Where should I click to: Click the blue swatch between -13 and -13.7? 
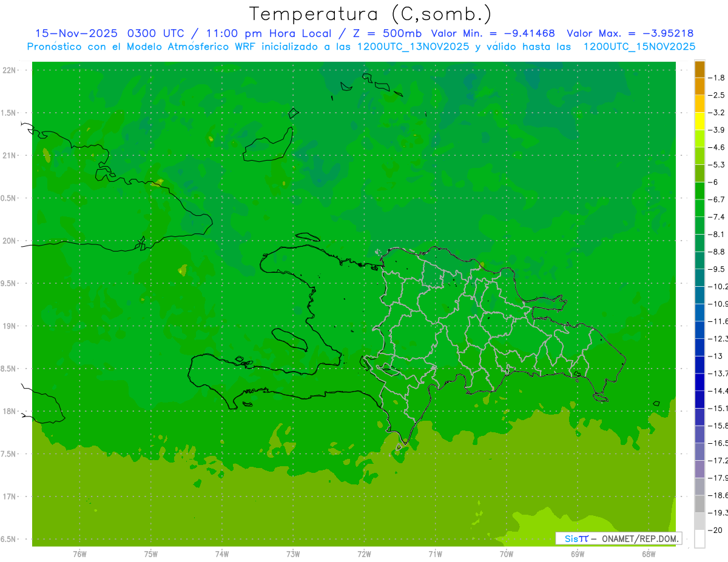[699, 365]
